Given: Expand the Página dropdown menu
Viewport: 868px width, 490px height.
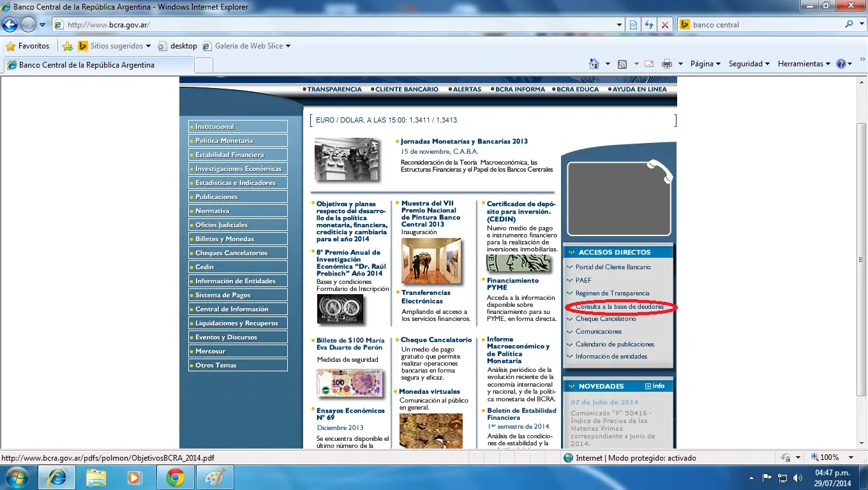Looking at the screenshot, I should click(x=705, y=64).
